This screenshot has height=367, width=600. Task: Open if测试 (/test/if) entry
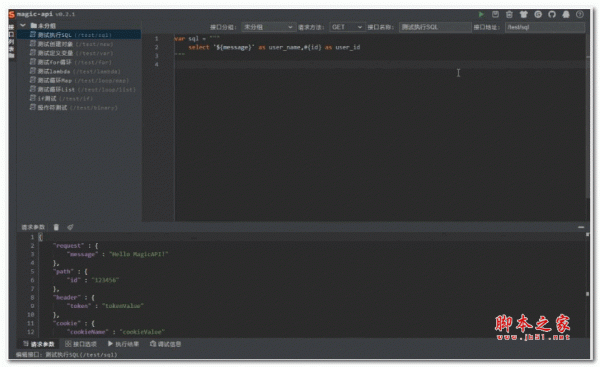coord(79,98)
